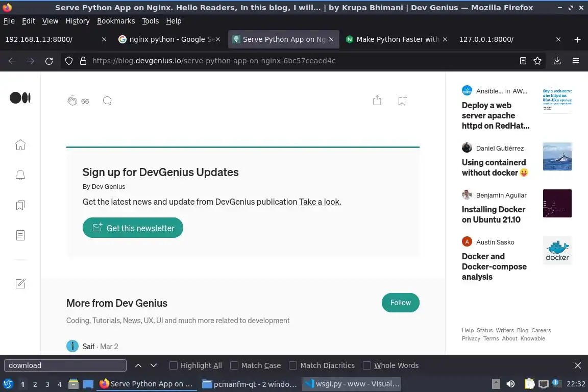
Task: Enable Highlight All checkbox
Action: pos(173,365)
